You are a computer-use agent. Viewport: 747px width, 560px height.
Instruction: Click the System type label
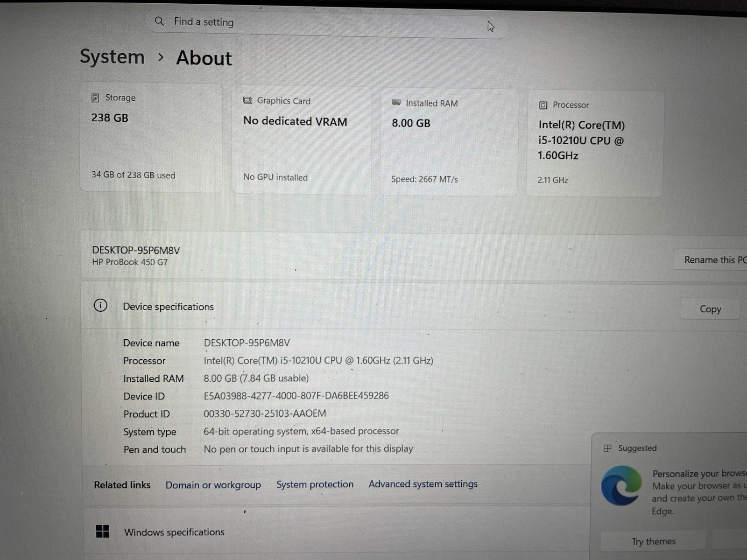(149, 432)
